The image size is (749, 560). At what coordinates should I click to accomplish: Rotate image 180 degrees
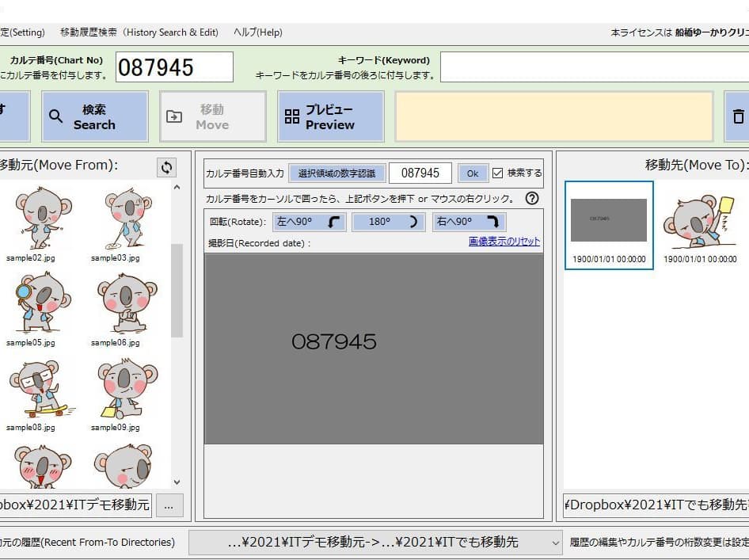click(x=388, y=222)
